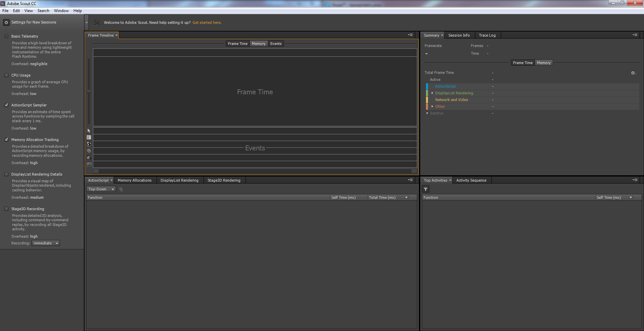Toggle the paint bucket render events icon

89,157
